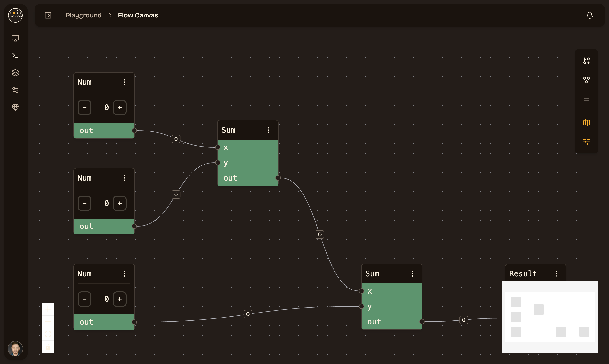This screenshot has width=609, height=364.
Task: Click the equals icon in right toolbar
Action: tap(586, 99)
